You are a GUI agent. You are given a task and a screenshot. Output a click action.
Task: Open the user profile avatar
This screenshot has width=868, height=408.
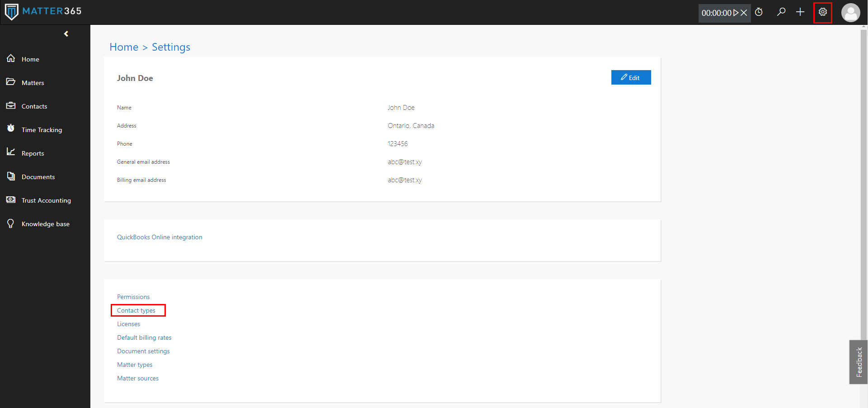click(851, 13)
